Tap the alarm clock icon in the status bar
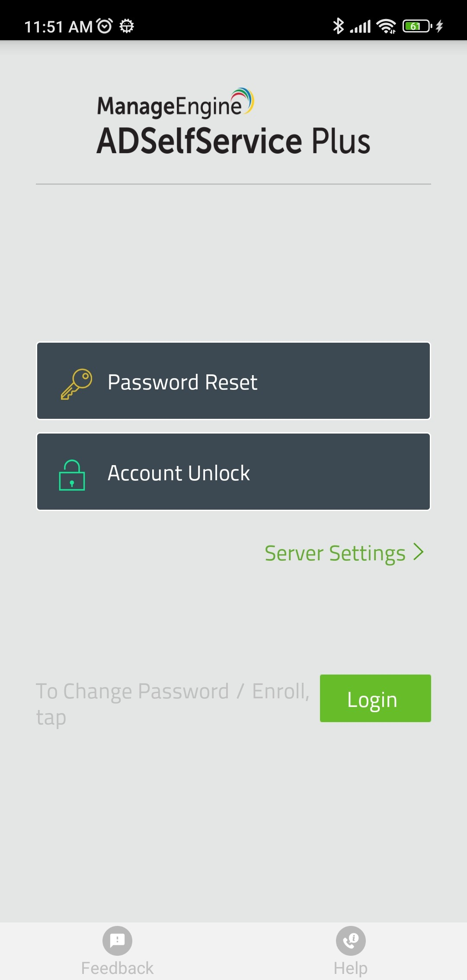Image resolution: width=467 pixels, height=980 pixels. point(104,27)
